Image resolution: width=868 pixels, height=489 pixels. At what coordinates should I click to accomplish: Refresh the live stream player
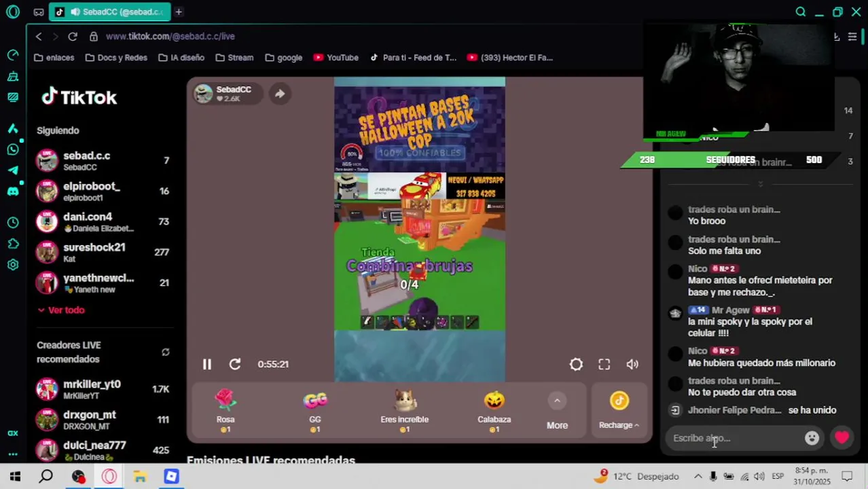pyautogui.click(x=235, y=364)
